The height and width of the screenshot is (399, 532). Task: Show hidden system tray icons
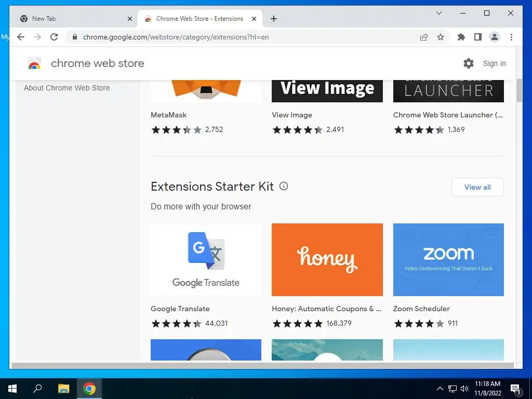(440, 389)
